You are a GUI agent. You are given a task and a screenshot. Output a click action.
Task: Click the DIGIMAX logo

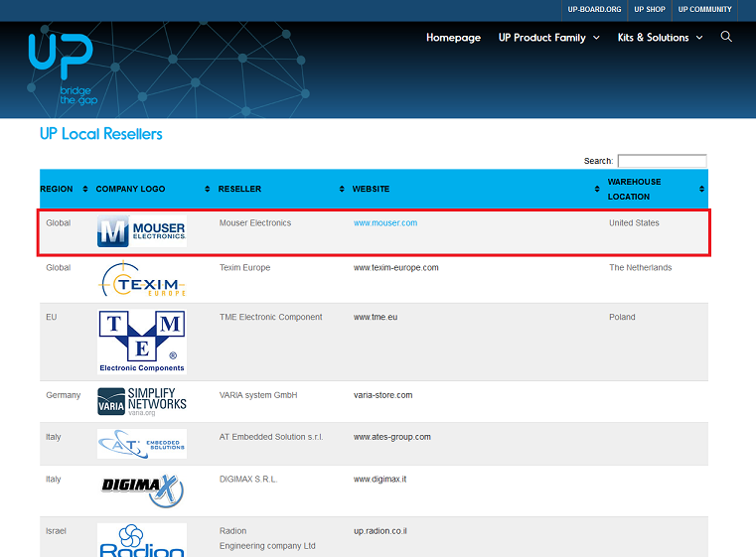pyautogui.click(x=142, y=490)
